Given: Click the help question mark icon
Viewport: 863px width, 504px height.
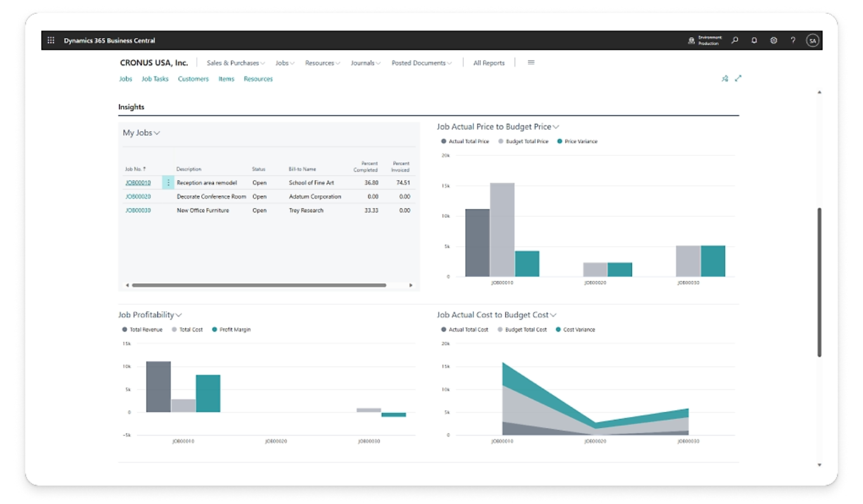Looking at the screenshot, I should tap(793, 41).
